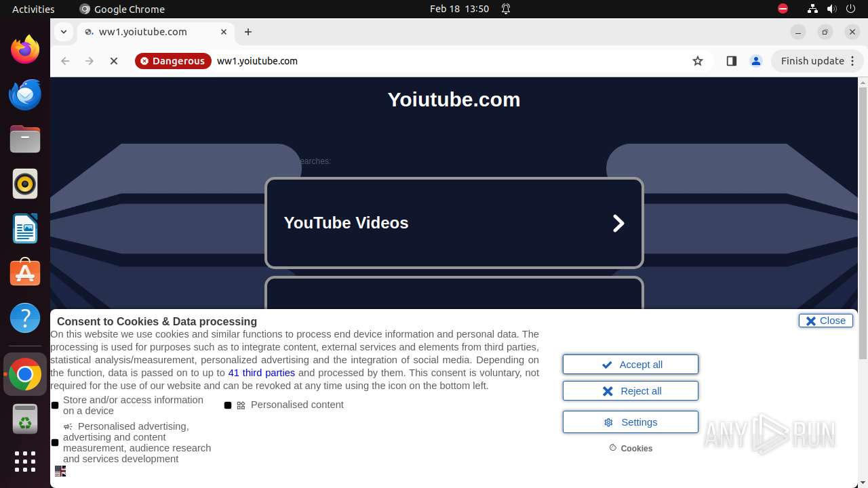Toggle 'Personalised content' checkbox

[x=228, y=405]
